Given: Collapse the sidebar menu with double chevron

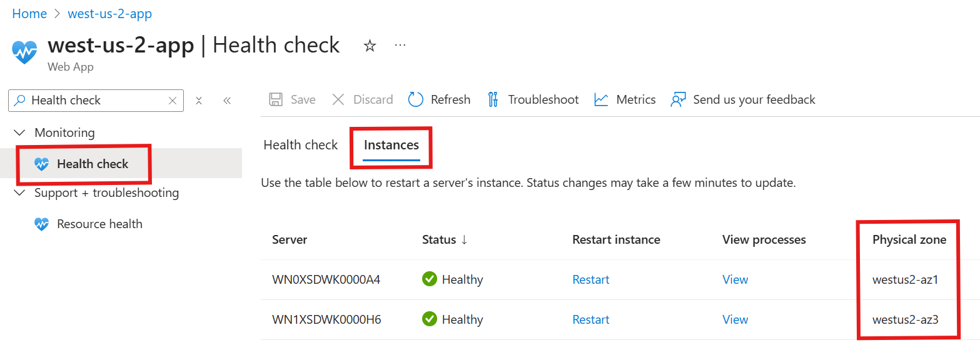Looking at the screenshot, I should (227, 100).
